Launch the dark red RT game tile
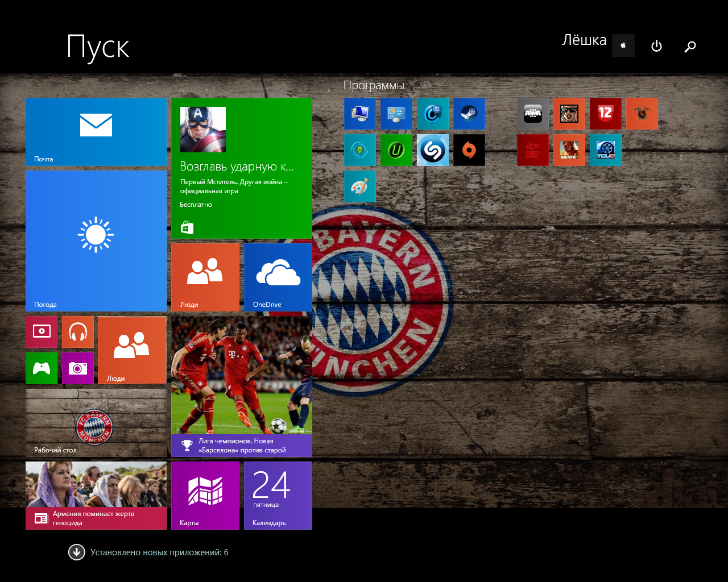 click(533, 150)
